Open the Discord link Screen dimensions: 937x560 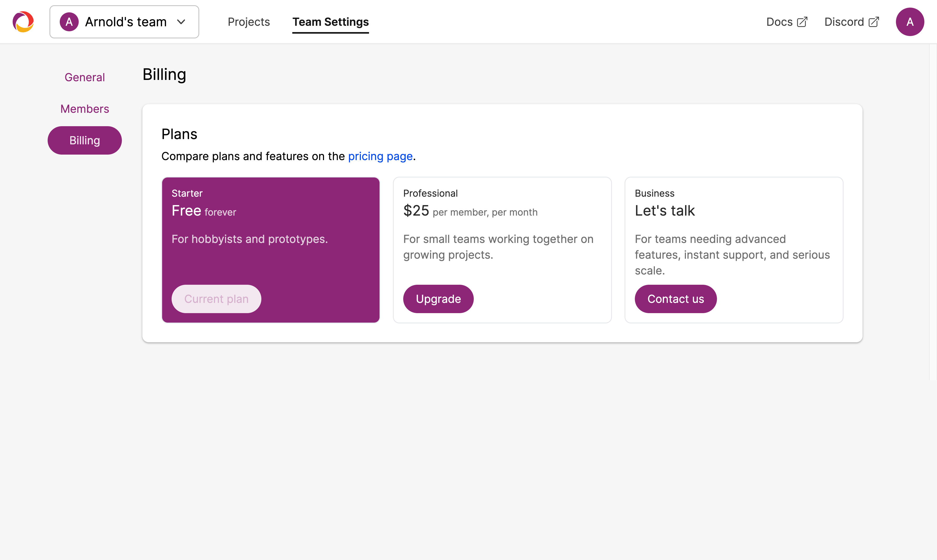pyautogui.click(x=844, y=22)
